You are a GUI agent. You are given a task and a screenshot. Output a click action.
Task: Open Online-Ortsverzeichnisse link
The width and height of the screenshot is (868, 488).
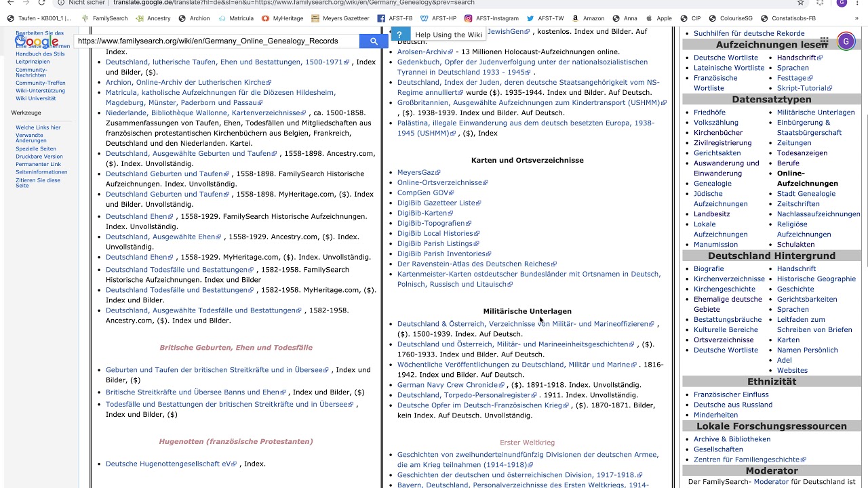tap(442, 182)
